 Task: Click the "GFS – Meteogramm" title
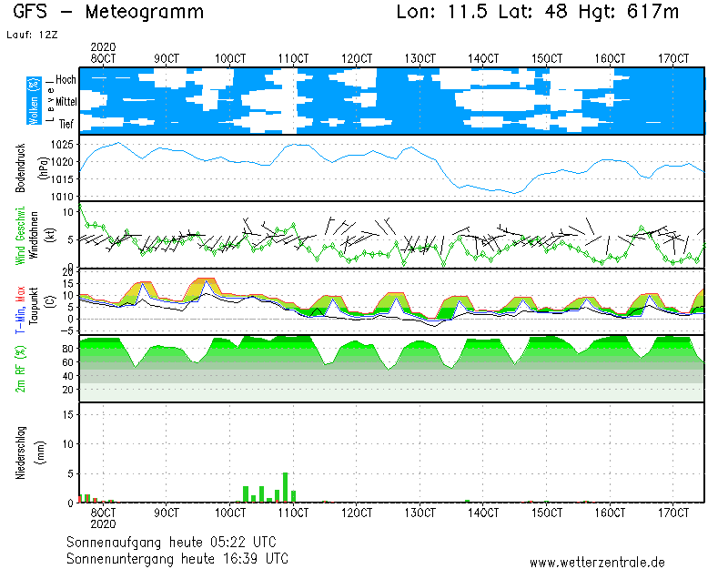click(x=108, y=12)
